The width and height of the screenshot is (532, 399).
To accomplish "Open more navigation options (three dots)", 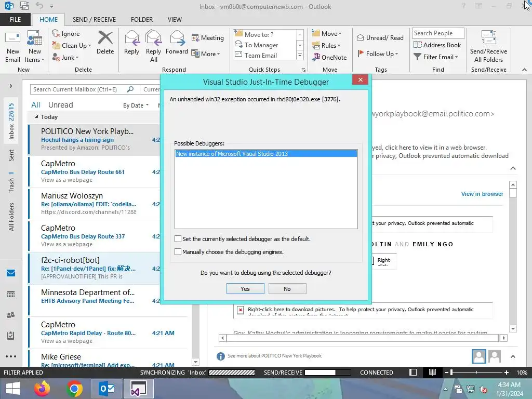I will point(11,356).
